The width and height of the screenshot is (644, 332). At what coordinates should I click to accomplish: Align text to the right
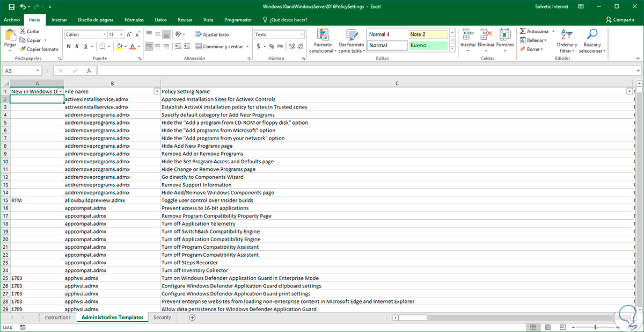point(166,46)
